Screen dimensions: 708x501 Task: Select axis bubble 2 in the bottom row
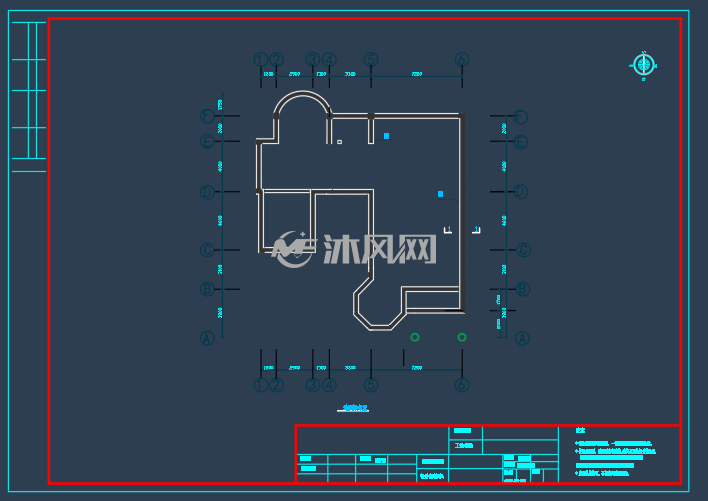point(276,385)
